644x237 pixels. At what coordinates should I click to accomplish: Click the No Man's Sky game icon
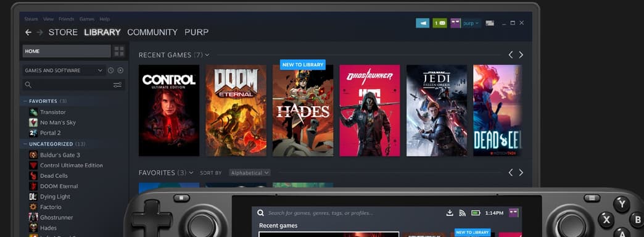33,122
